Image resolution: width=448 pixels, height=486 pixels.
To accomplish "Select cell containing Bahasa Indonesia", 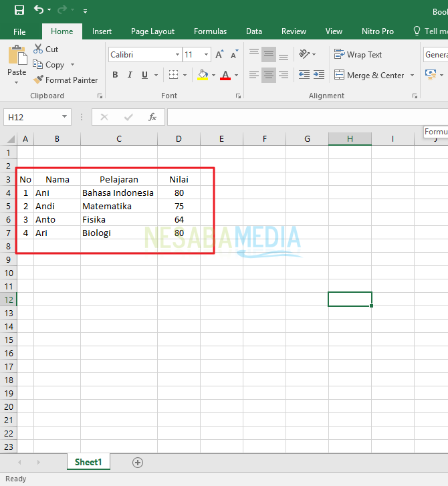I will (x=118, y=193).
